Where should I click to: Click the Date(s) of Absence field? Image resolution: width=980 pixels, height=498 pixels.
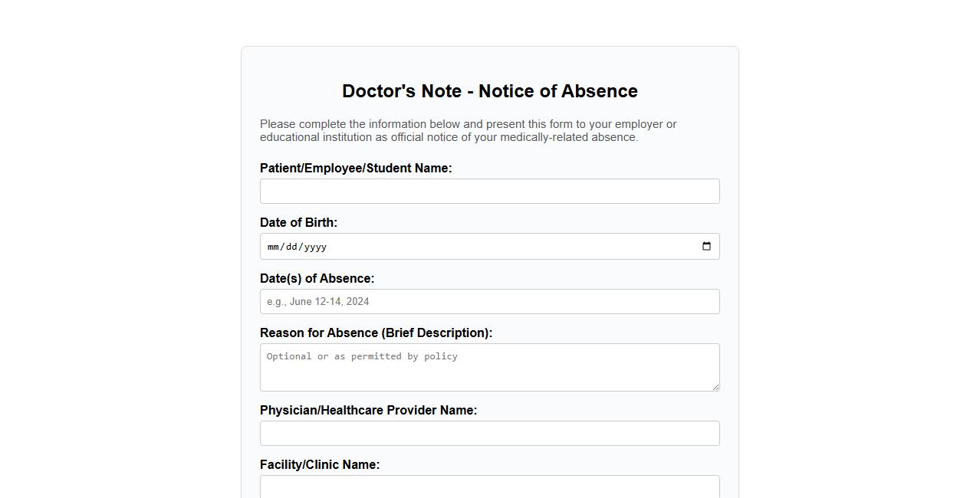point(489,301)
